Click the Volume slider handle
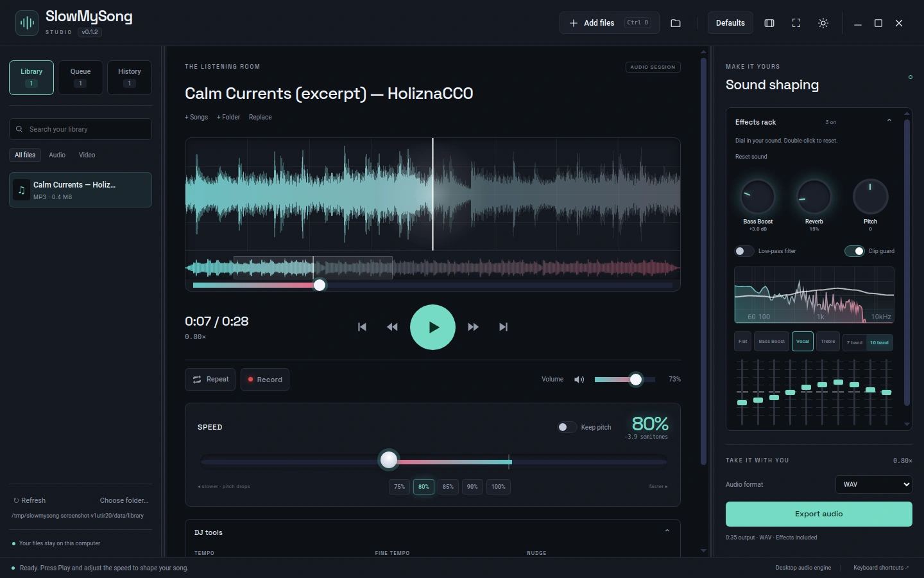 (636, 380)
